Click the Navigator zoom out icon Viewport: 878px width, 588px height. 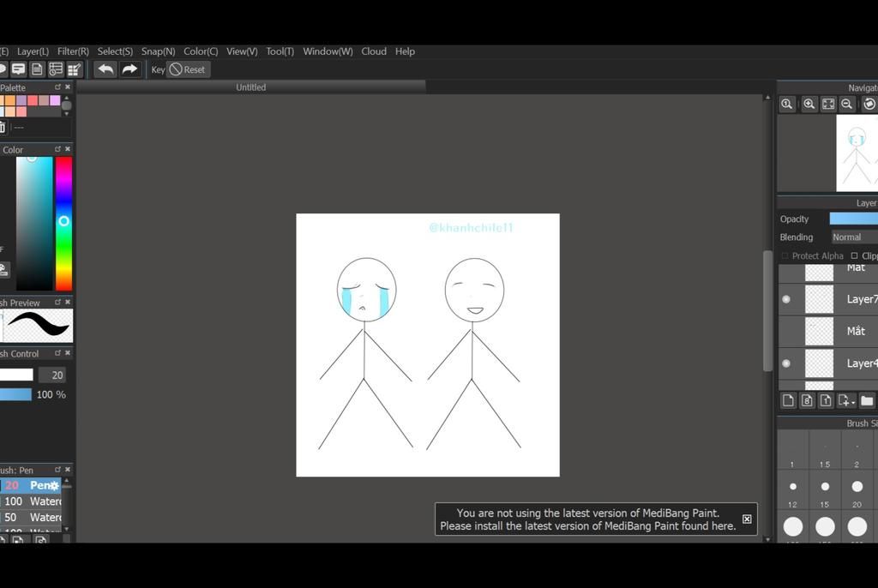tap(846, 105)
